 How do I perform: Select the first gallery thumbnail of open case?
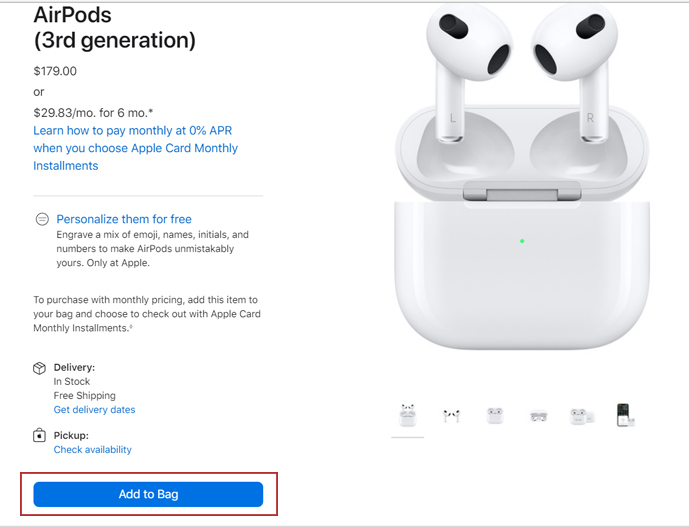(407, 415)
